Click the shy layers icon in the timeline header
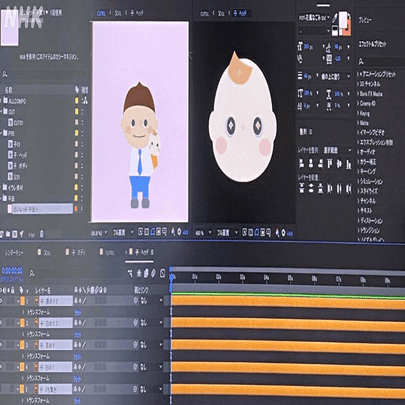The image size is (405, 405). click(139, 274)
